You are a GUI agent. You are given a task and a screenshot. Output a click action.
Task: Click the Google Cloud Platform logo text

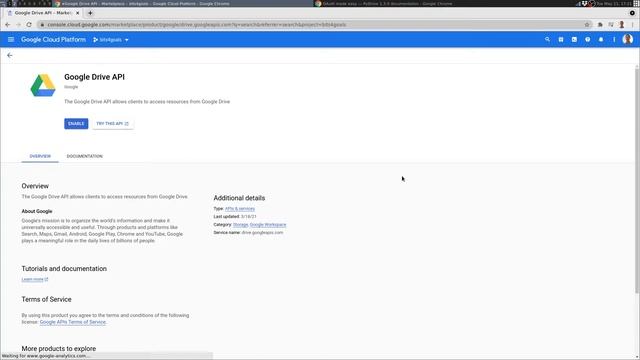point(53,40)
